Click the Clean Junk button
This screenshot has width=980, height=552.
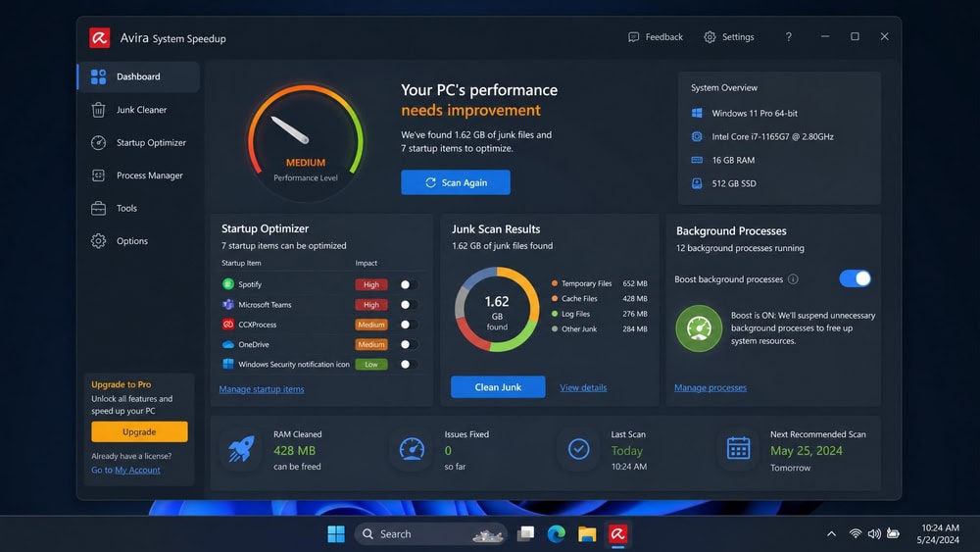tap(498, 387)
